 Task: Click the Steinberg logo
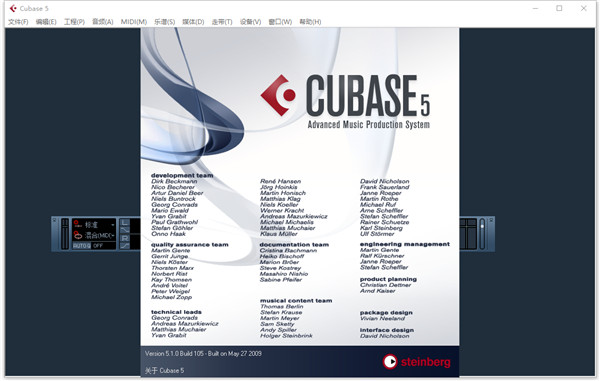pos(416,361)
